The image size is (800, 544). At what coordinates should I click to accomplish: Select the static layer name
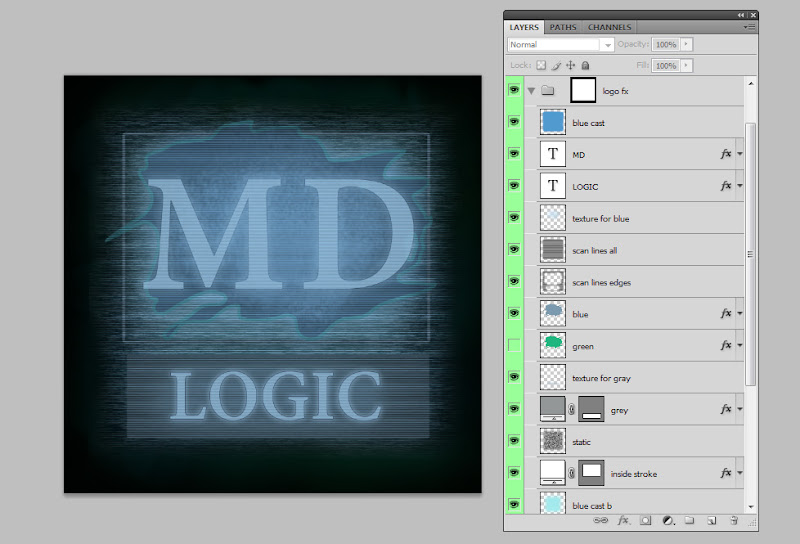coord(581,442)
